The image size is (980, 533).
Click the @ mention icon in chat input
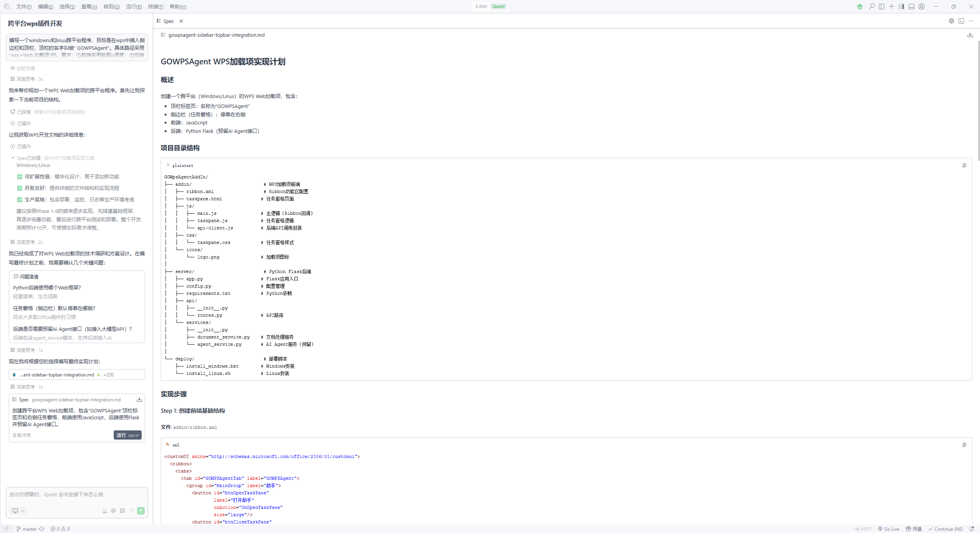[113, 511]
